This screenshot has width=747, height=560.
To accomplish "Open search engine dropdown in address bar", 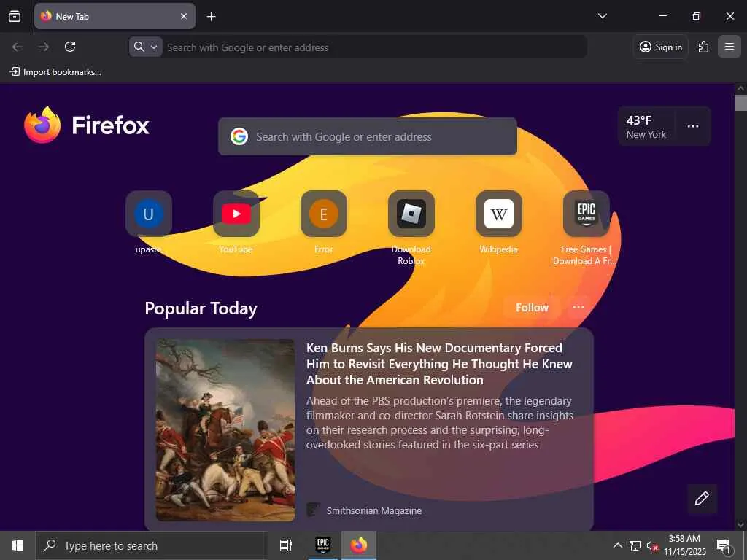I will point(146,47).
